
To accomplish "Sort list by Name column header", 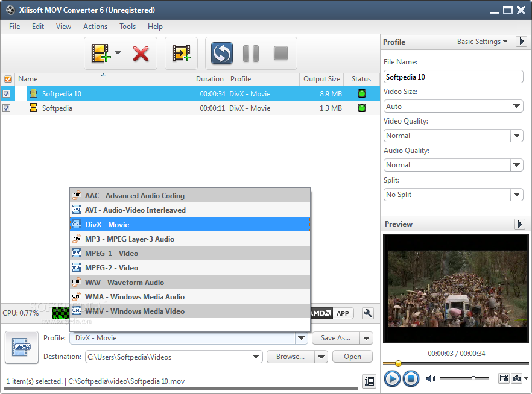I will 103,79.
